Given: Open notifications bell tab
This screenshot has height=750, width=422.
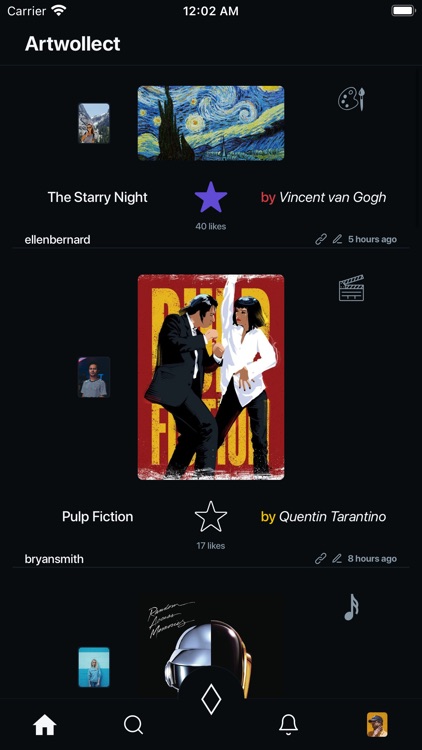Looking at the screenshot, I should 289,725.
